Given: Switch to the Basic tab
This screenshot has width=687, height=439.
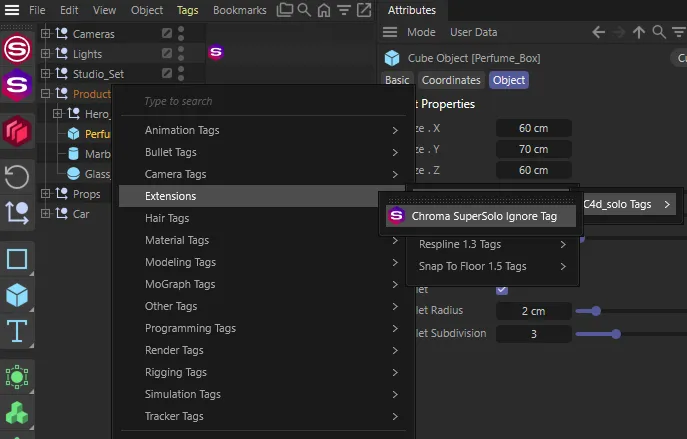Looking at the screenshot, I should click(x=397, y=80).
